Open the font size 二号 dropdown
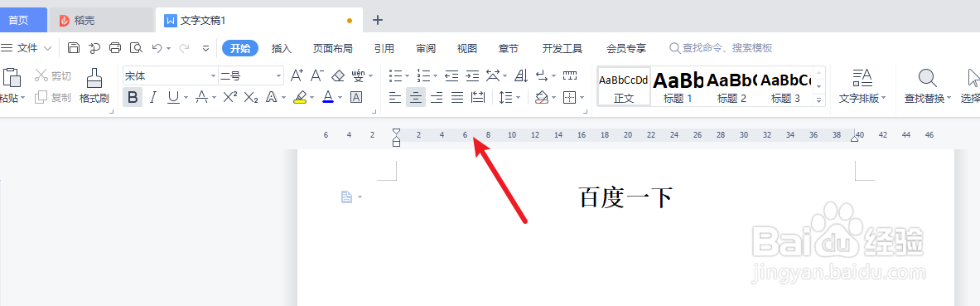Image resolution: width=980 pixels, height=306 pixels. pyautogui.click(x=278, y=76)
